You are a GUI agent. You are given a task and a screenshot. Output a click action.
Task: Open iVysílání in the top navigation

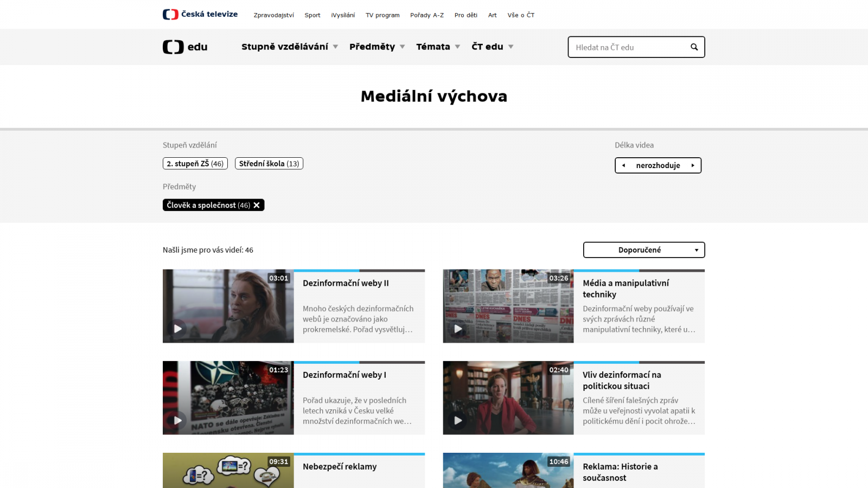(343, 15)
